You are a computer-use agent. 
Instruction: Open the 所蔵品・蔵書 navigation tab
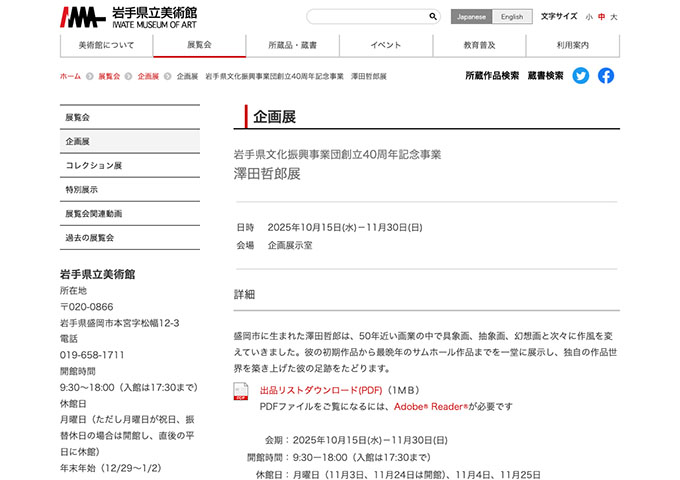point(292,45)
